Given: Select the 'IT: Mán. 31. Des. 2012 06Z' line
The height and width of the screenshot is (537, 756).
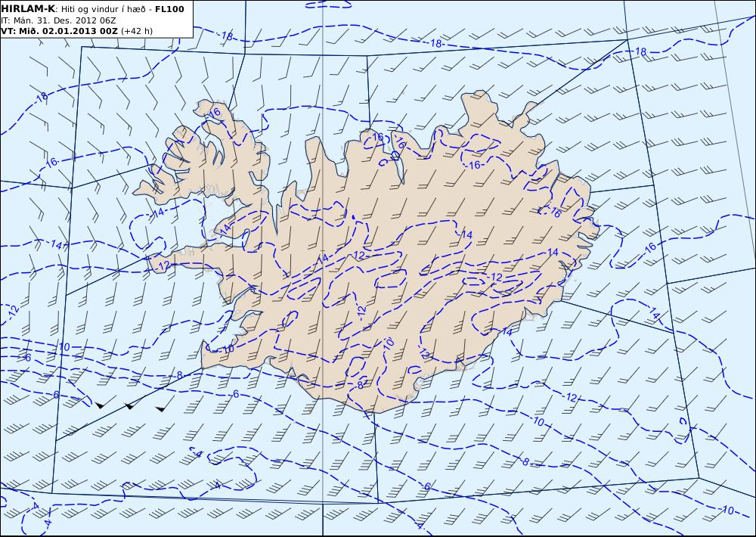Looking at the screenshot, I should point(58,20).
